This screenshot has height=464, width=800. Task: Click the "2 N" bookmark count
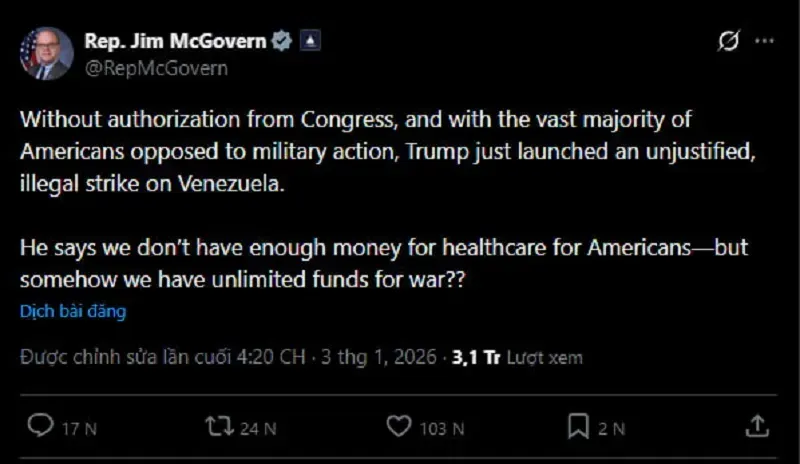(612, 428)
